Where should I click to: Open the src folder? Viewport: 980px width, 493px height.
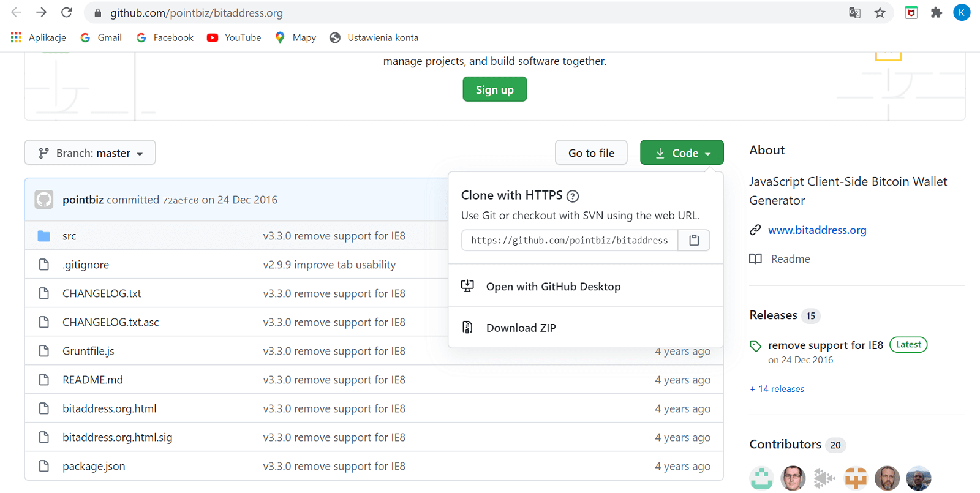(69, 236)
